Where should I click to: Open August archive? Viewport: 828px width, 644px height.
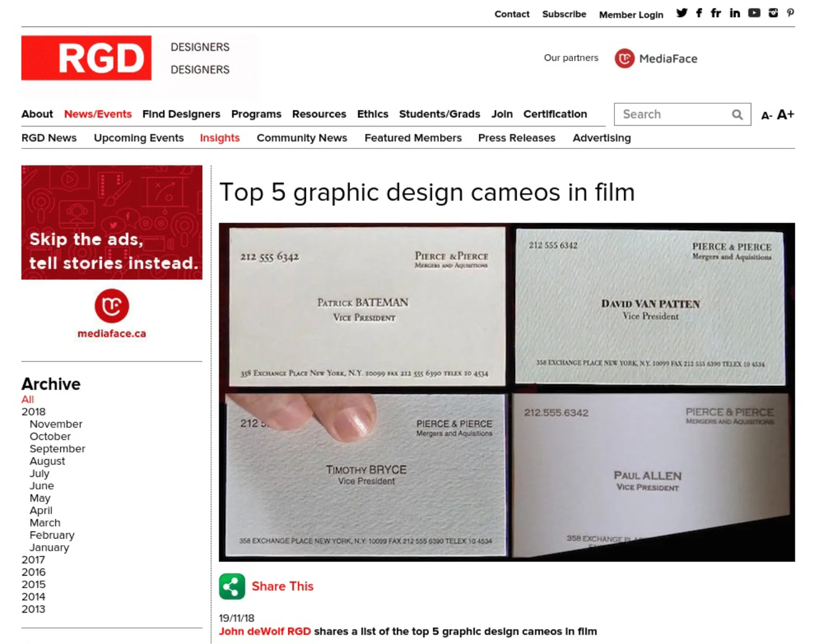(47, 461)
